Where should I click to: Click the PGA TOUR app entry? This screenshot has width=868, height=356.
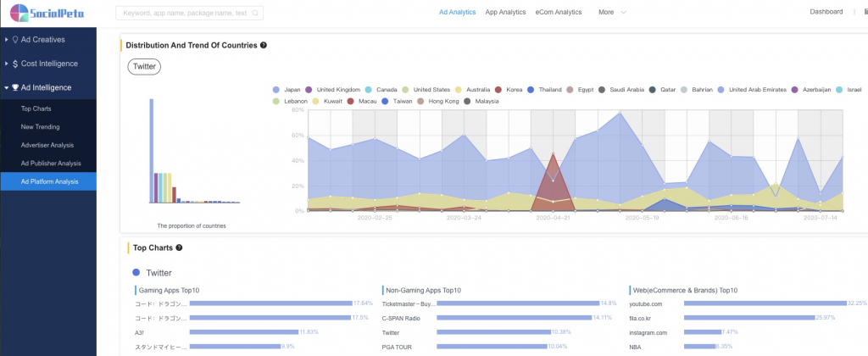point(398,348)
